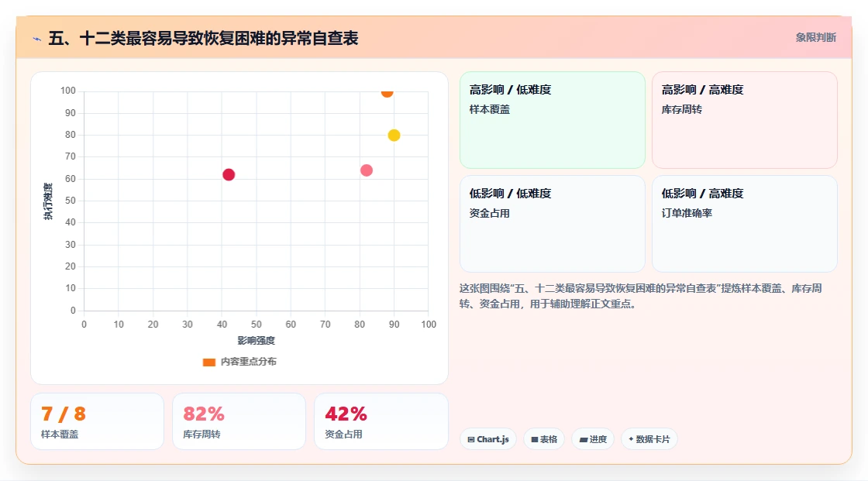Click the 影响强度 x-axis title
The height and width of the screenshot is (481, 868).
(x=257, y=340)
